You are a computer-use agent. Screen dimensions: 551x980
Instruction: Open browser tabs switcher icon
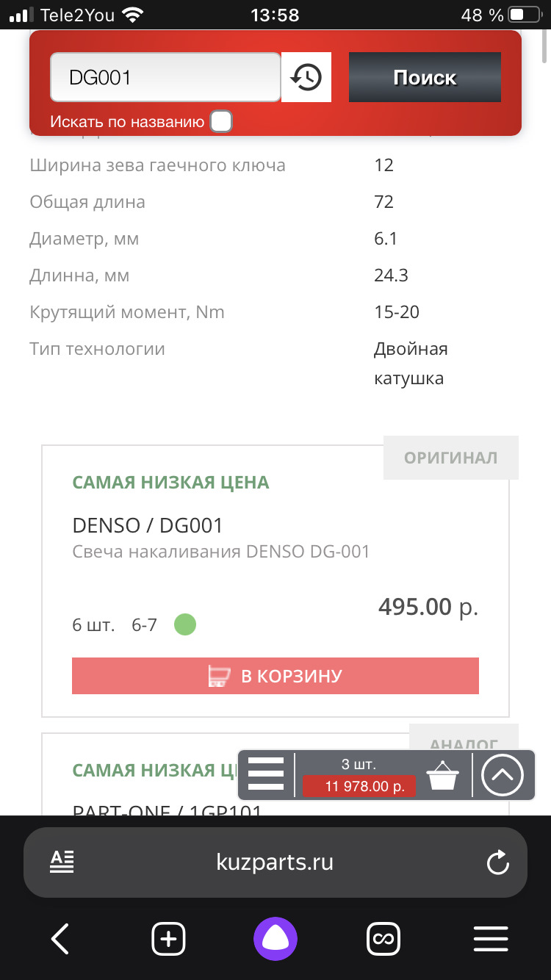pos(382,939)
